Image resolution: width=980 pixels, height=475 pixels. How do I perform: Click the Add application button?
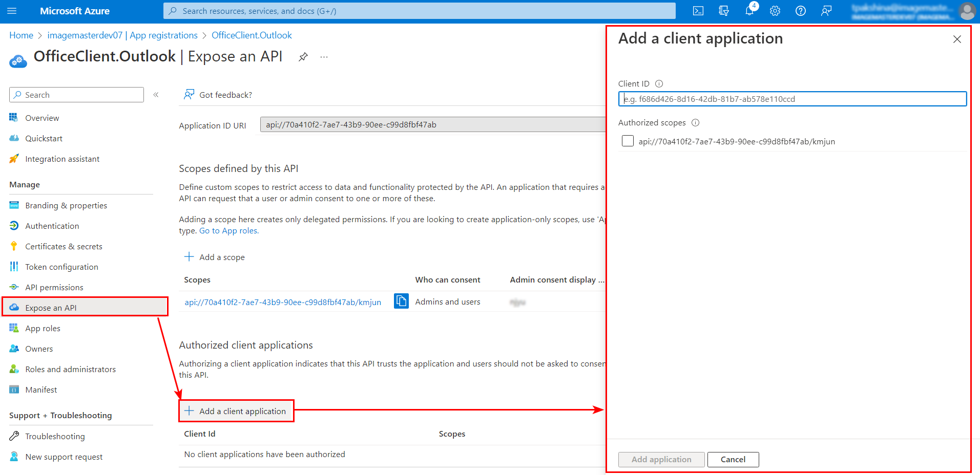coord(661,459)
